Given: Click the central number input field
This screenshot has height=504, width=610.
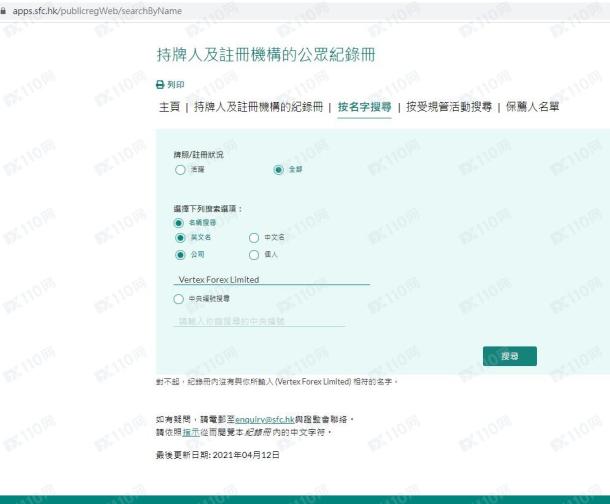Looking at the screenshot, I should pyautogui.click(x=259, y=321).
